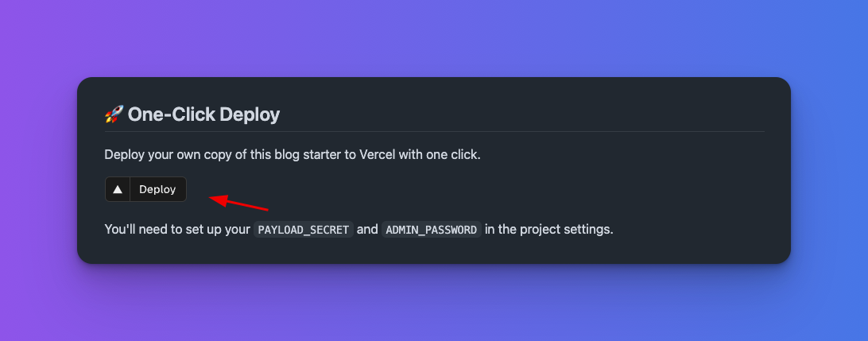The image size is (868, 341).
Task: Click the arrowhead tip of red arrow
Action: click(211, 197)
